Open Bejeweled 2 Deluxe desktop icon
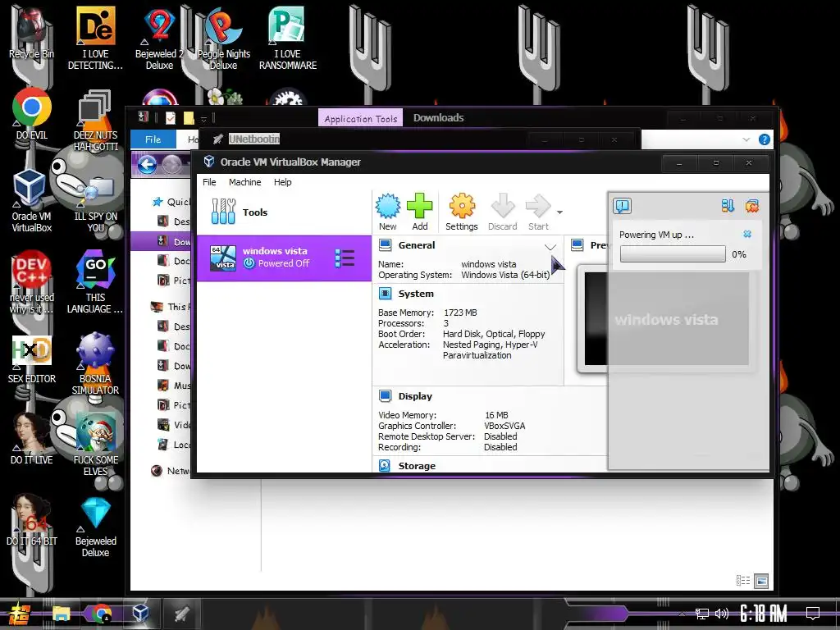This screenshot has width=840, height=630. pyautogui.click(x=159, y=39)
